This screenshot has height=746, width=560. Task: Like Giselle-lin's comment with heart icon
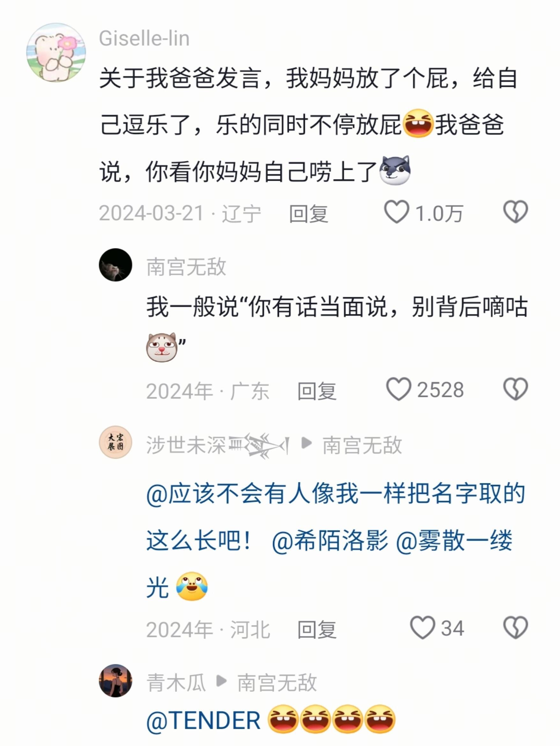click(x=397, y=212)
